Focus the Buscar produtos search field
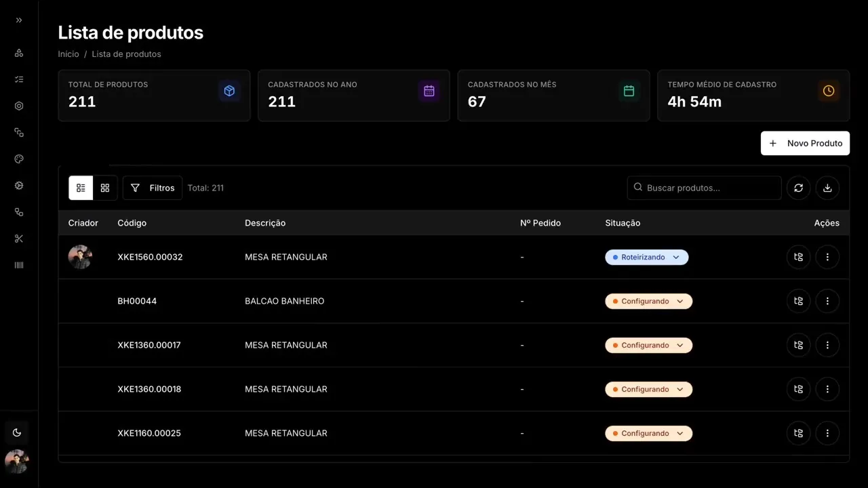 [x=704, y=188]
